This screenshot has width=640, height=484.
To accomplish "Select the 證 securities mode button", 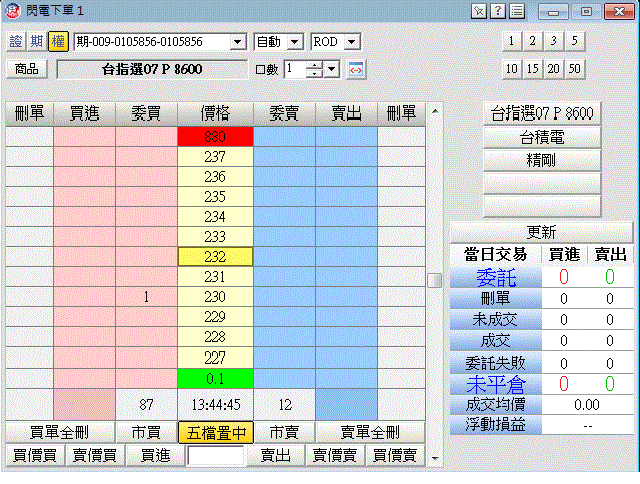I will click(x=16, y=42).
